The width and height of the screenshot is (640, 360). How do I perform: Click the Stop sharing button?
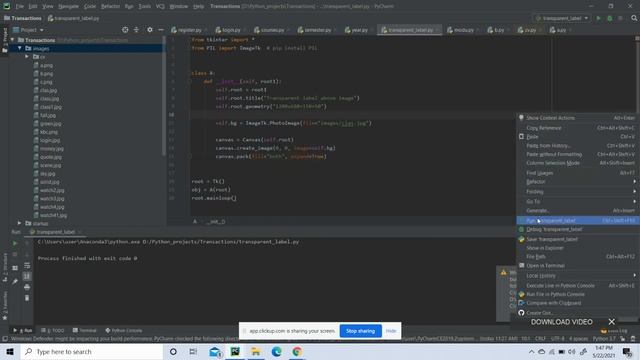coord(360,331)
